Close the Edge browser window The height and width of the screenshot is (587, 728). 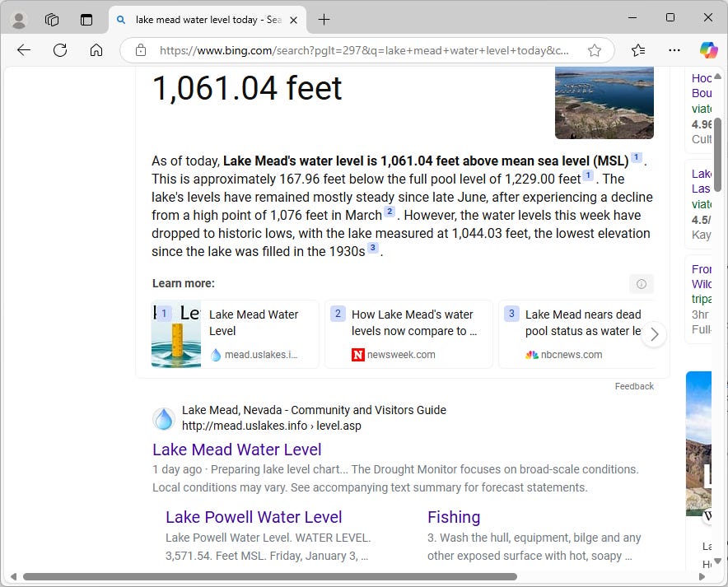[x=707, y=17]
